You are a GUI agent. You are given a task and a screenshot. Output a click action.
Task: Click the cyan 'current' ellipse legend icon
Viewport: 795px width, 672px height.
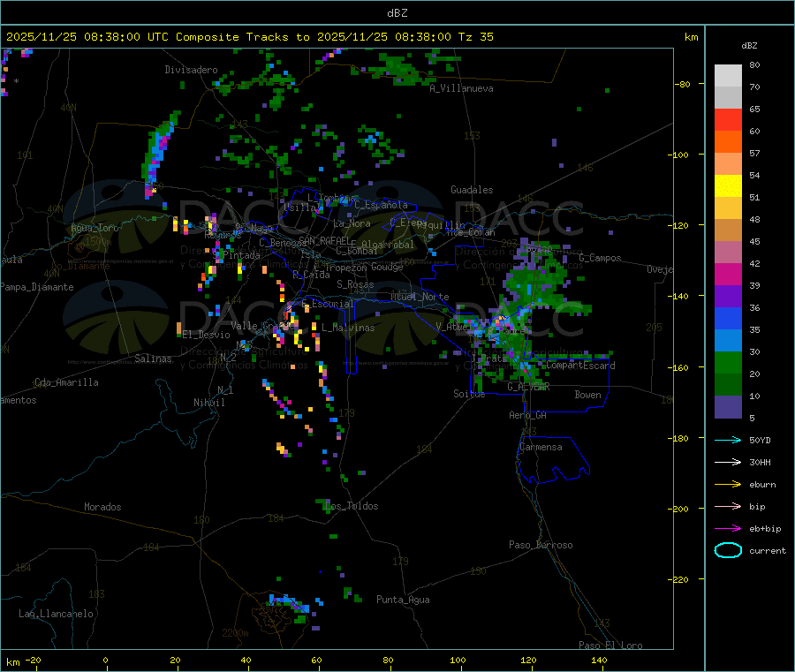pos(728,550)
